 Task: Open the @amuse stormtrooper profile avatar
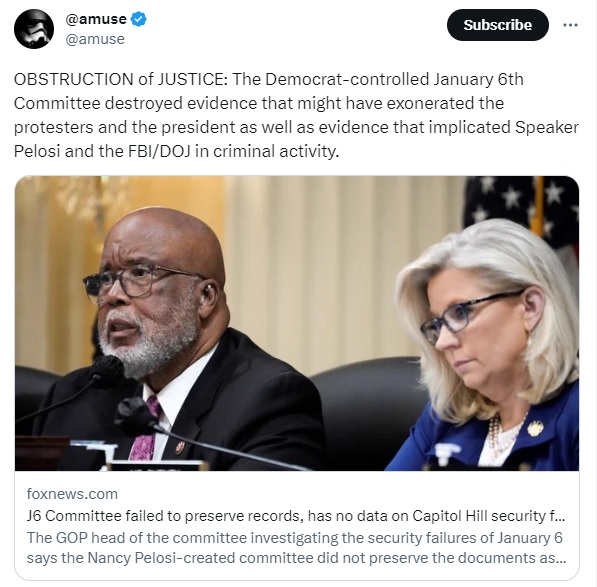click(x=34, y=29)
